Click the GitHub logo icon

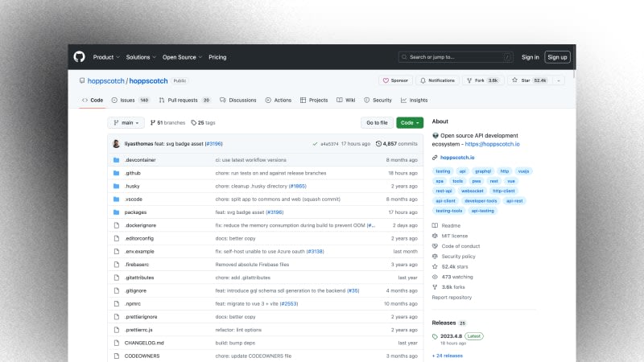click(x=79, y=56)
